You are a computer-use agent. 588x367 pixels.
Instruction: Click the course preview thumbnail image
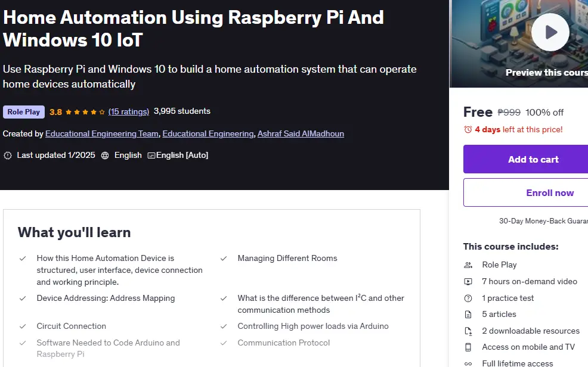(x=519, y=43)
